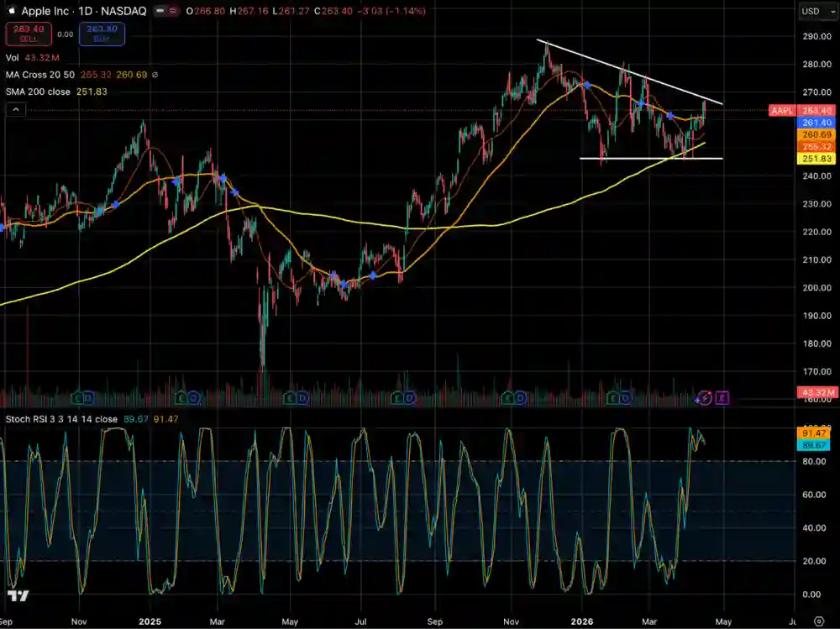840x629 pixels.
Task: Select the Stoch RSI indicator legend
Action: (x=60, y=418)
